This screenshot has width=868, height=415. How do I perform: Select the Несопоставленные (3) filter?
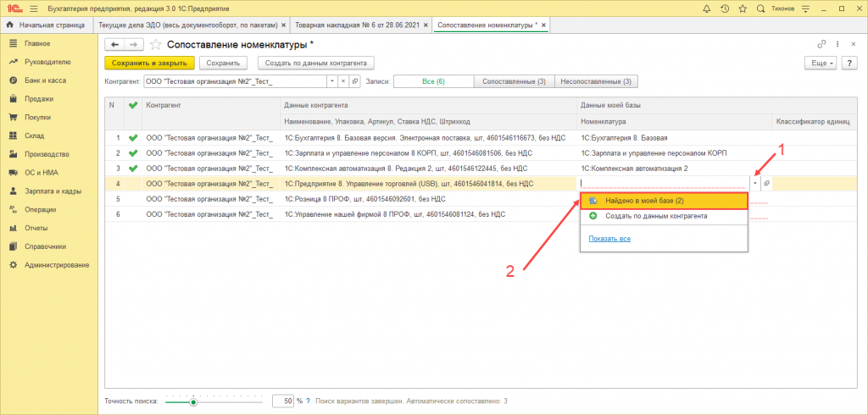coord(596,81)
